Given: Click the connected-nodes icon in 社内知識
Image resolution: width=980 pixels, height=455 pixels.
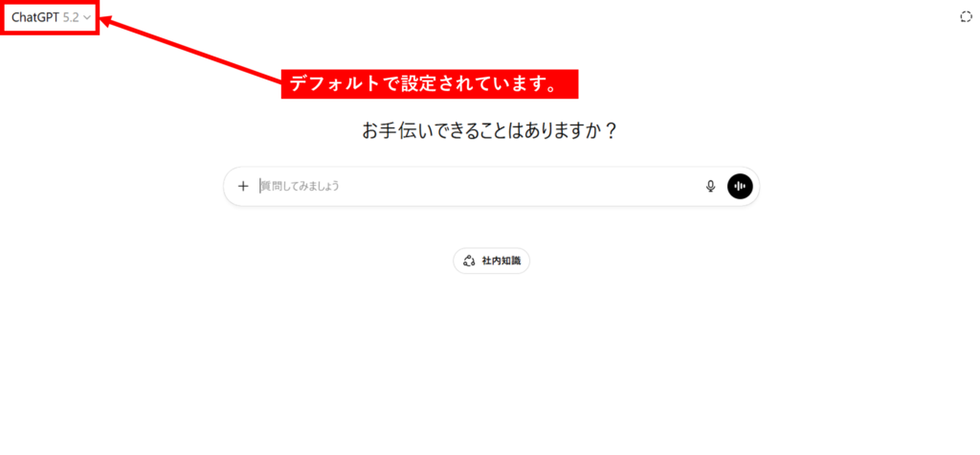Looking at the screenshot, I should [x=469, y=261].
